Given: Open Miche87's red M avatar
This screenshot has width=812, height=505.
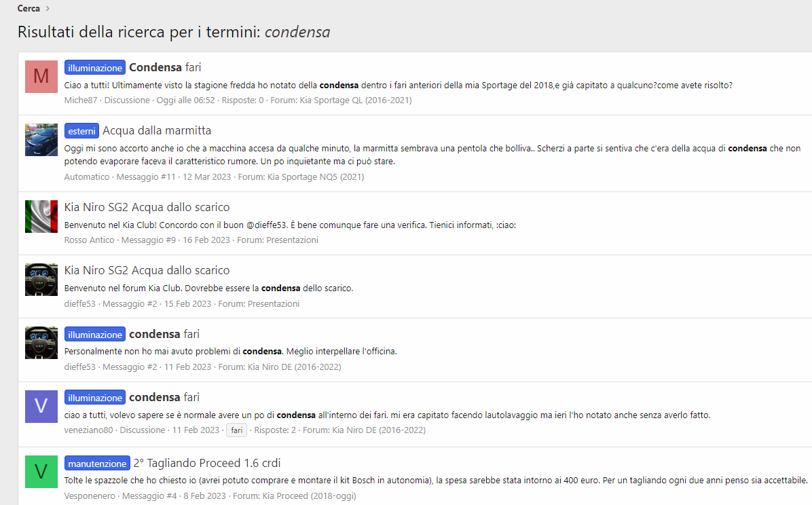Looking at the screenshot, I should 41,77.
